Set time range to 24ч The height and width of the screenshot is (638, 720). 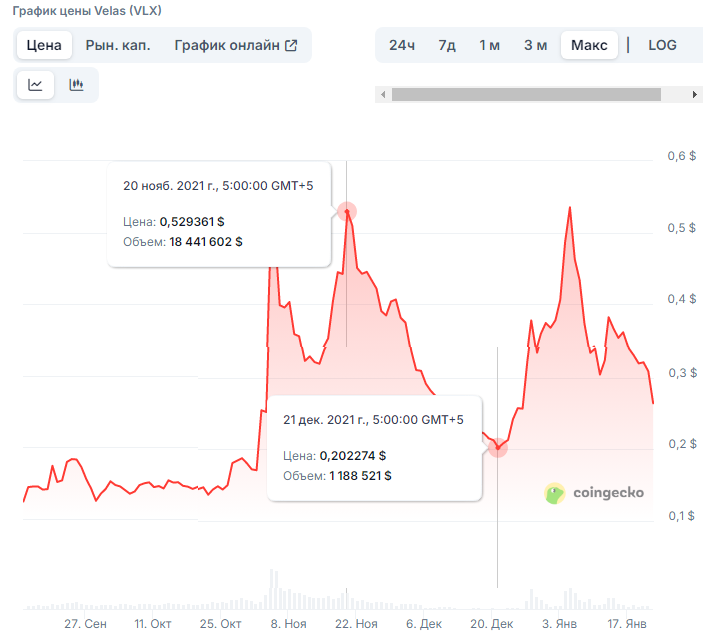pos(402,45)
